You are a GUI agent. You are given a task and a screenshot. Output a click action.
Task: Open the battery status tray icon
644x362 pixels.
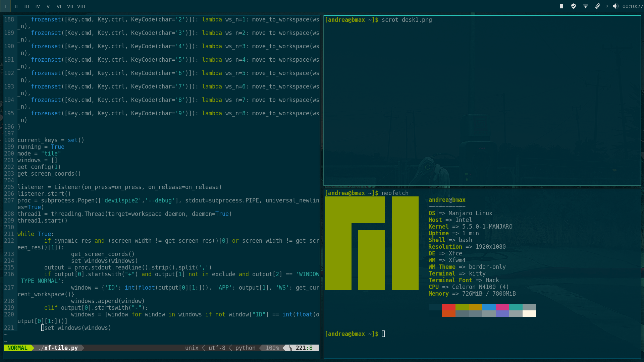click(561, 6)
